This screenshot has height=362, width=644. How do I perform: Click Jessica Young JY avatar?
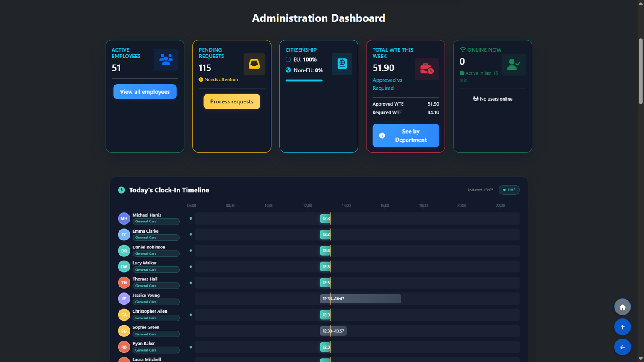[x=124, y=299]
